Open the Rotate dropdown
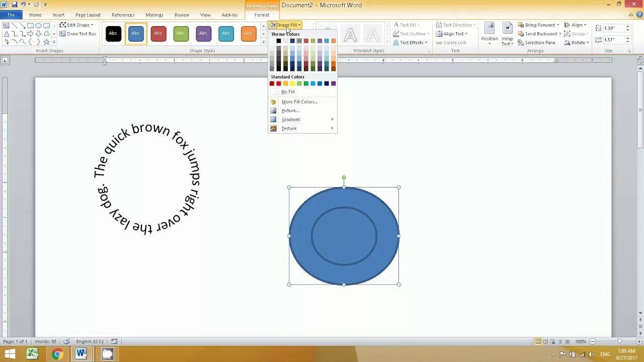 (576, 43)
